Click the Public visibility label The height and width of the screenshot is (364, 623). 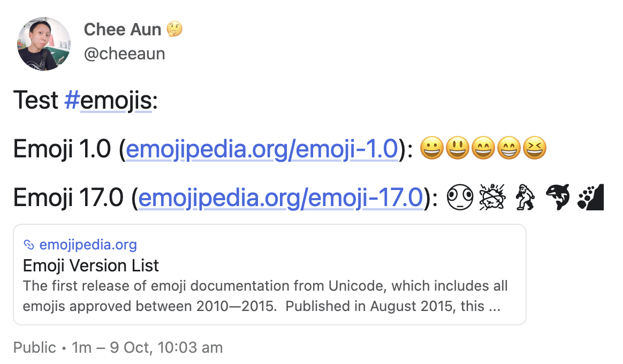click(x=35, y=347)
